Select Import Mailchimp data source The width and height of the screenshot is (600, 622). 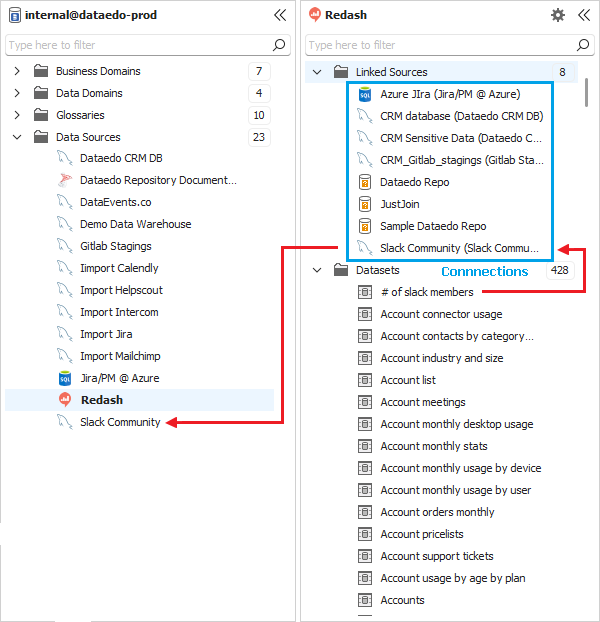tap(120, 356)
